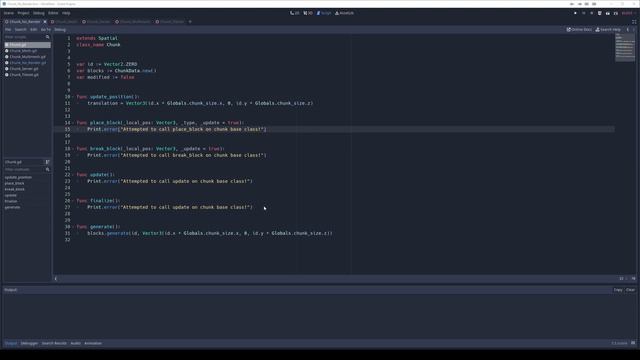Stop the running project

pyautogui.click(x=592, y=13)
